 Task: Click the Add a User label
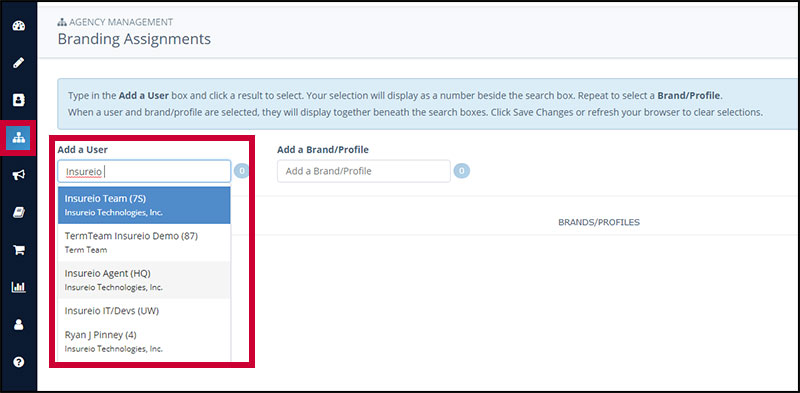[x=83, y=150]
